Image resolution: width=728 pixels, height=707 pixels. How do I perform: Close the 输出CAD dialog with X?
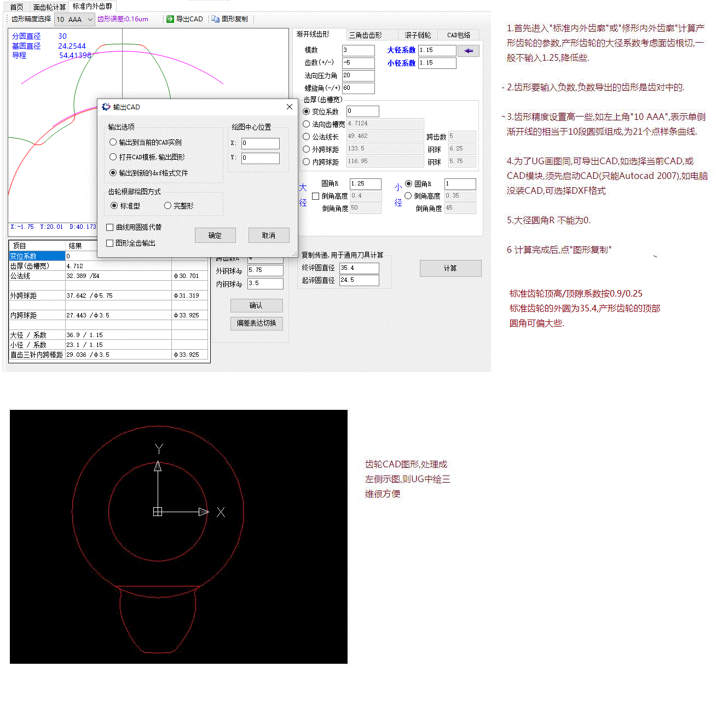click(x=290, y=107)
